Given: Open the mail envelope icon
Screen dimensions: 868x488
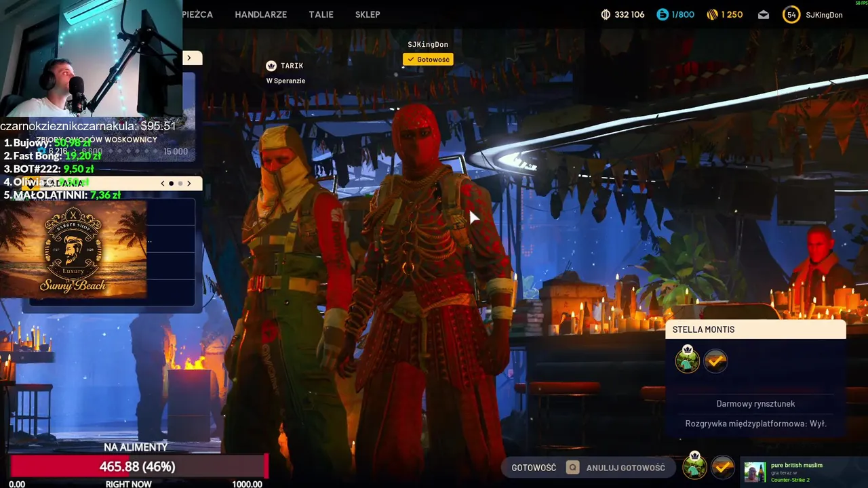Looking at the screenshot, I should click(764, 14).
